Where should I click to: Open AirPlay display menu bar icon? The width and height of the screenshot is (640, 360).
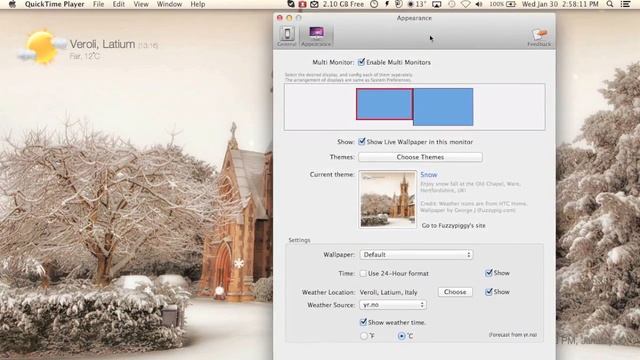coord(437,4)
